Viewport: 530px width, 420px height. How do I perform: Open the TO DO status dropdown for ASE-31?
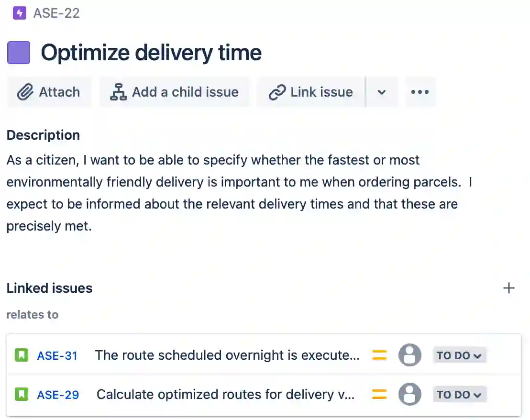(459, 355)
